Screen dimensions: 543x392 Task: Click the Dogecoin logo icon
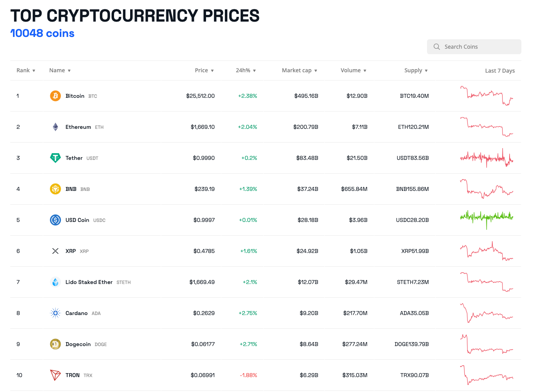click(55, 344)
